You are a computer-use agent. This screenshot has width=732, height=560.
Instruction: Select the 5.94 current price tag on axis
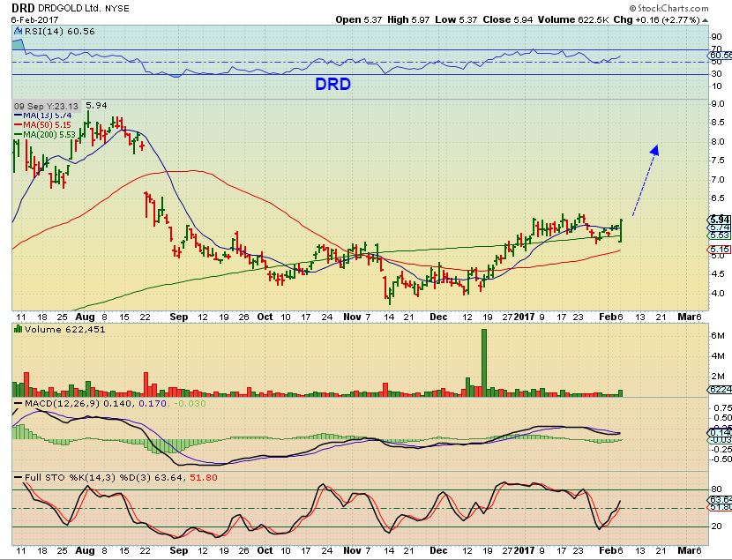[719, 219]
